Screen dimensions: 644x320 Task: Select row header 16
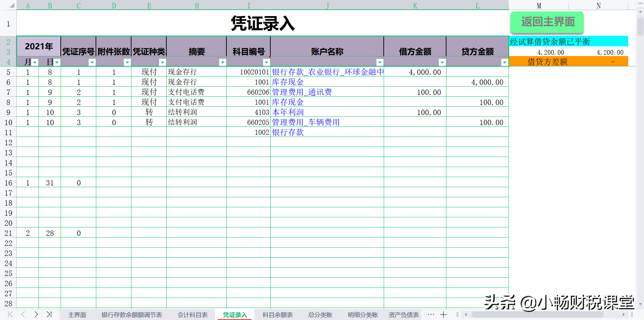click(8, 183)
